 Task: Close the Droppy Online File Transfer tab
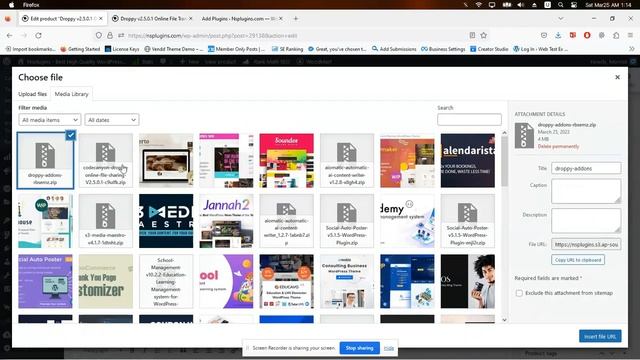pos(191,18)
